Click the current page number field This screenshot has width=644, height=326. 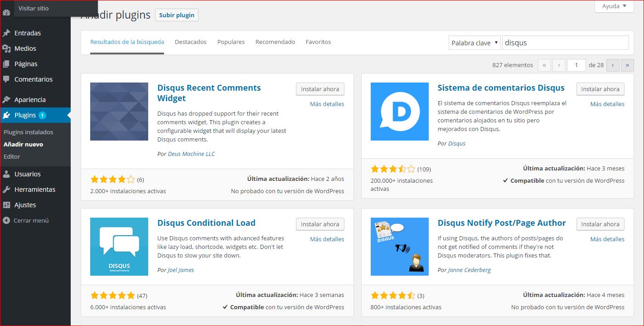(x=576, y=65)
